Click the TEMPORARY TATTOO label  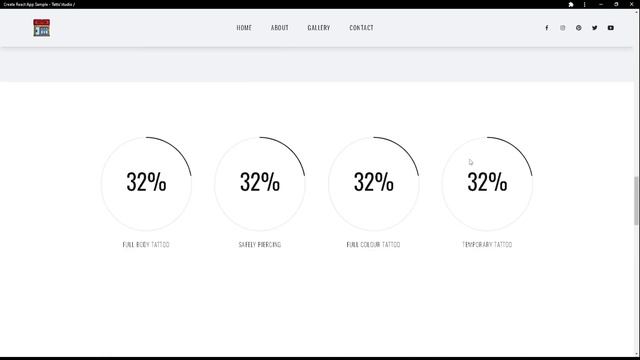[x=487, y=244]
